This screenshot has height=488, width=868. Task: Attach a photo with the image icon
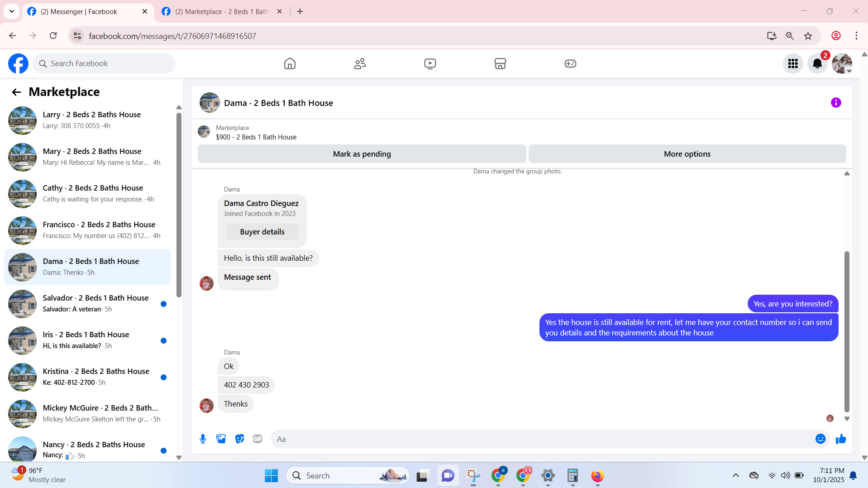pos(221,439)
